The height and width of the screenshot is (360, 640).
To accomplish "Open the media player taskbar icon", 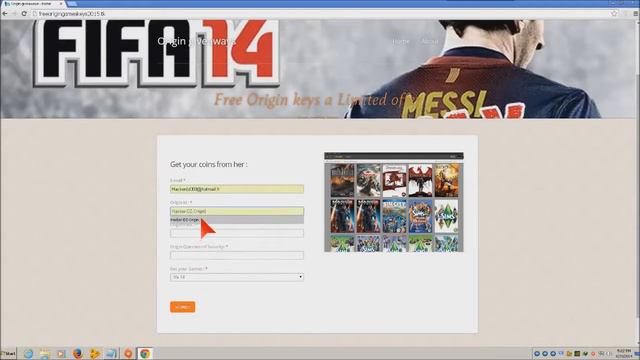I will (61, 353).
